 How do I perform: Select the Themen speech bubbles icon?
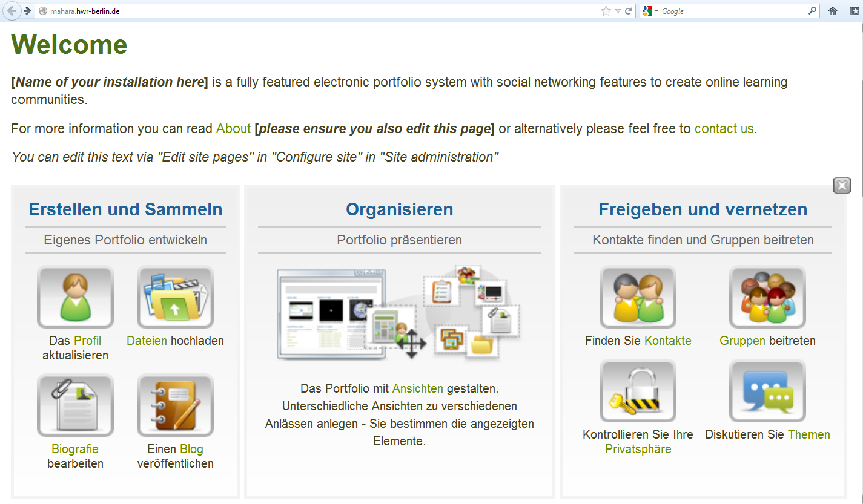(x=767, y=391)
